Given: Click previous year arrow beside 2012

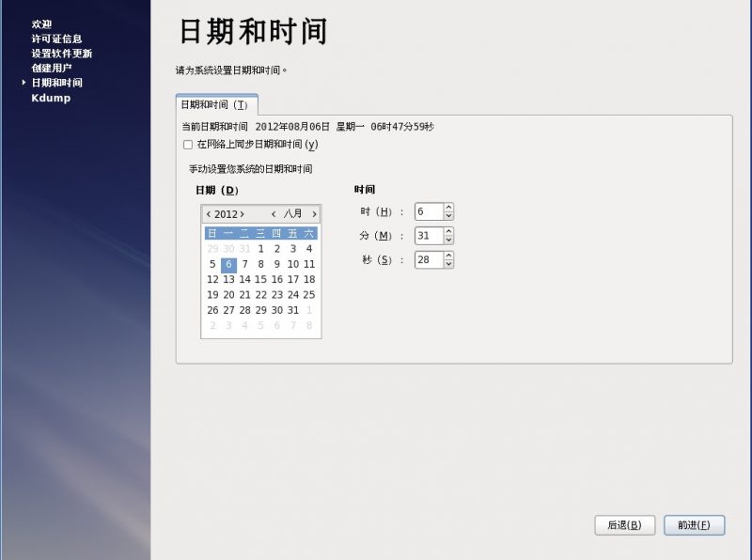Looking at the screenshot, I should [x=209, y=214].
